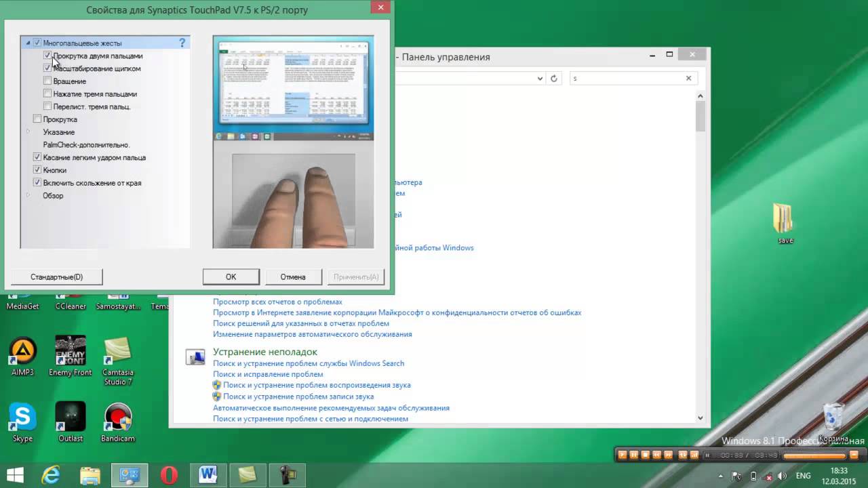The width and height of the screenshot is (868, 488).
Task: Open Opera browser from taskbar
Action: tap(169, 475)
